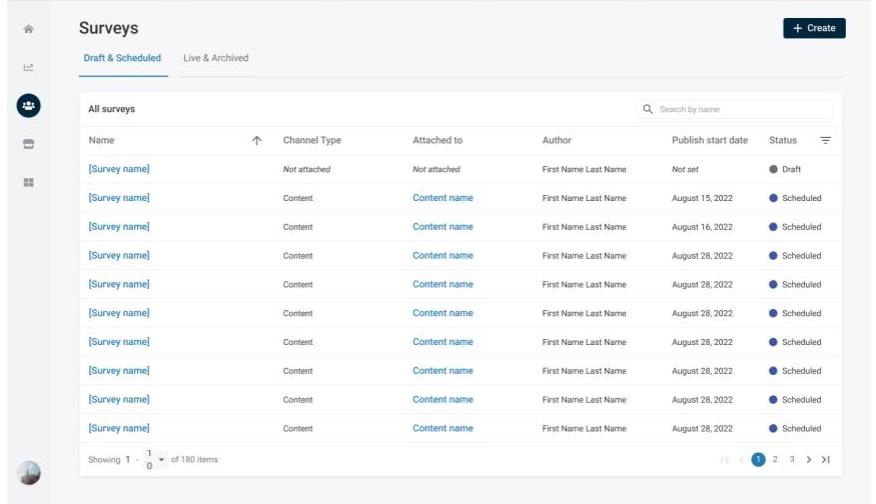Viewport: 876px width, 504px height.
Task: Go to the next page arrow
Action: coord(809,460)
